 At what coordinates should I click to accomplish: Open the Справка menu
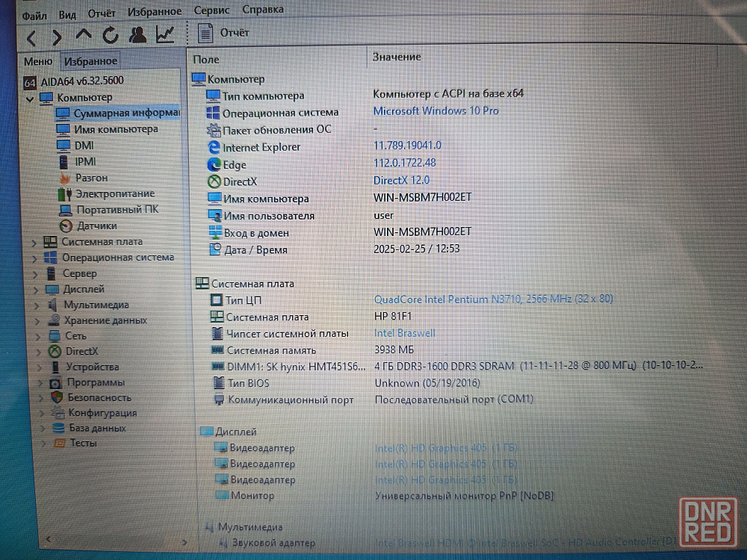click(263, 9)
